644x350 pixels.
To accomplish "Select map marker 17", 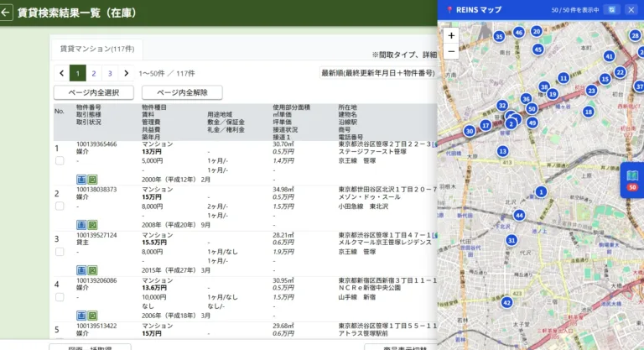I will tap(486, 125).
